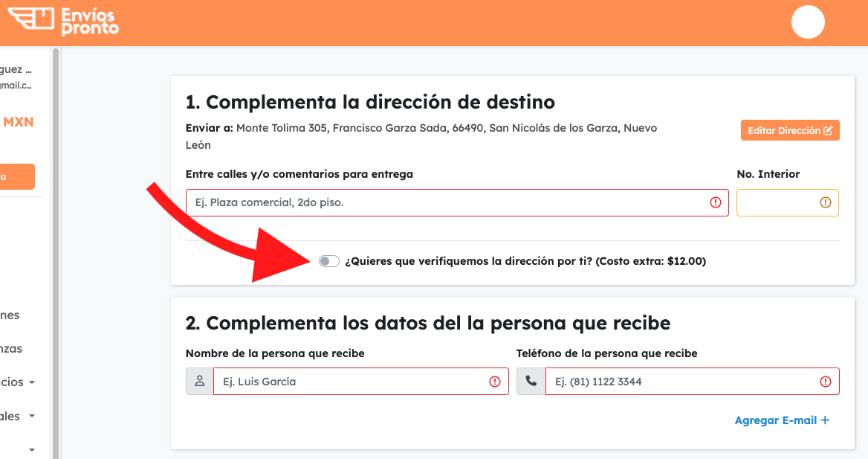Click the sidebar vertical scrollbar
This screenshot has width=868, height=459.
pyautogui.click(x=55, y=253)
